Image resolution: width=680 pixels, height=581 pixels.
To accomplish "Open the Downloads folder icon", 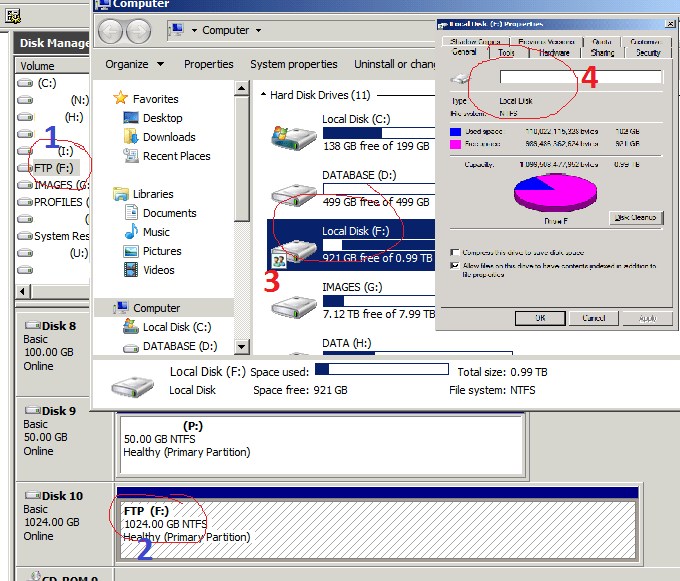I will point(131,137).
